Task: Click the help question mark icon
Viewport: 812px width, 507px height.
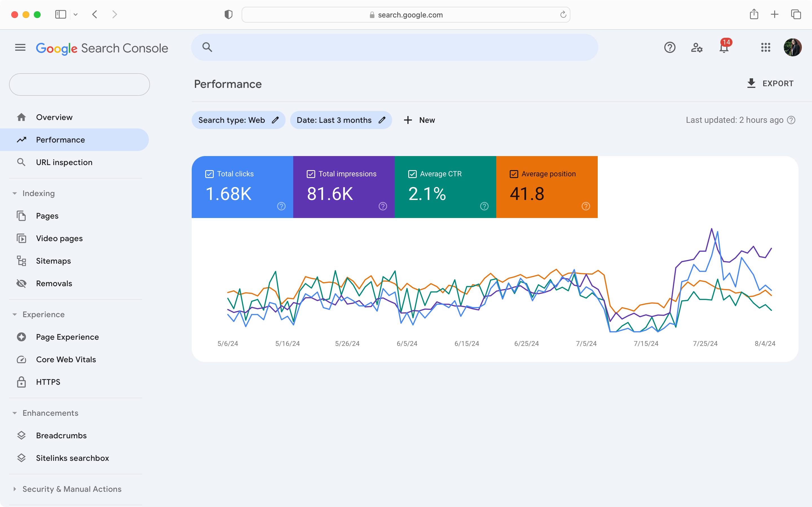Action: [669, 48]
